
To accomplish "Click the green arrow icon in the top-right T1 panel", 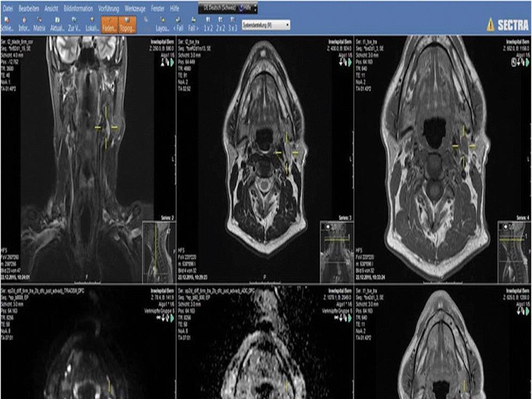I will 528,62.
